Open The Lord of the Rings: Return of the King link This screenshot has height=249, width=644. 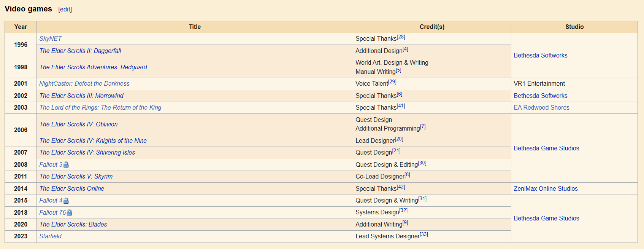pyautogui.click(x=100, y=108)
